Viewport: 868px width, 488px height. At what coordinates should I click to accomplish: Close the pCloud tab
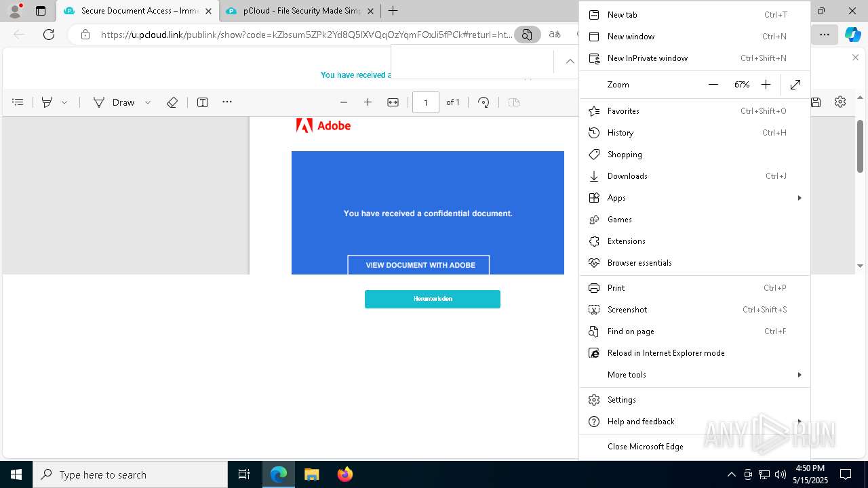[x=370, y=11]
